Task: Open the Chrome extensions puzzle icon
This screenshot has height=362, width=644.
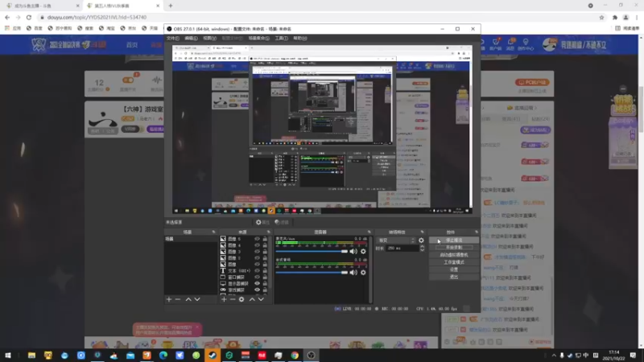Action: pyautogui.click(x=615, y=17)
